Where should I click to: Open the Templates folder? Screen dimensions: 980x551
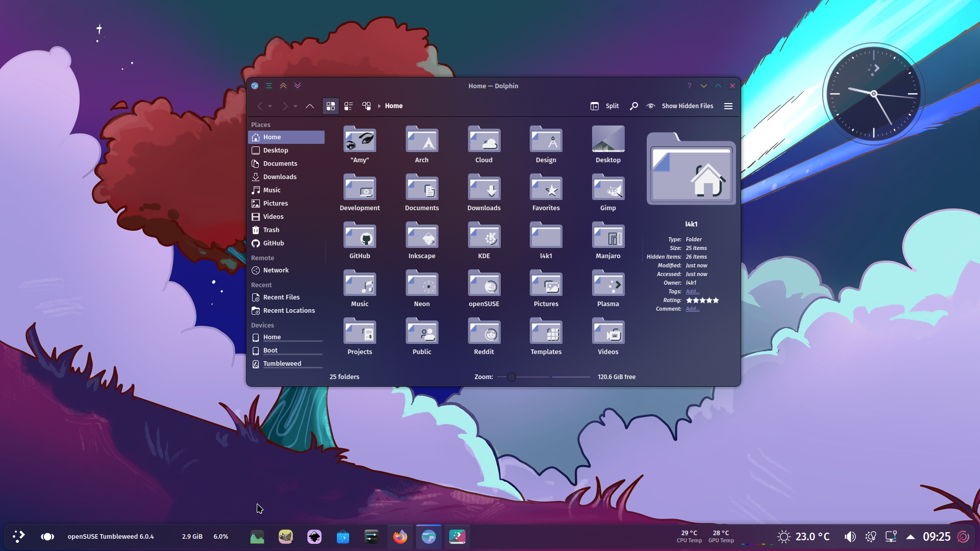coord(546,337)
